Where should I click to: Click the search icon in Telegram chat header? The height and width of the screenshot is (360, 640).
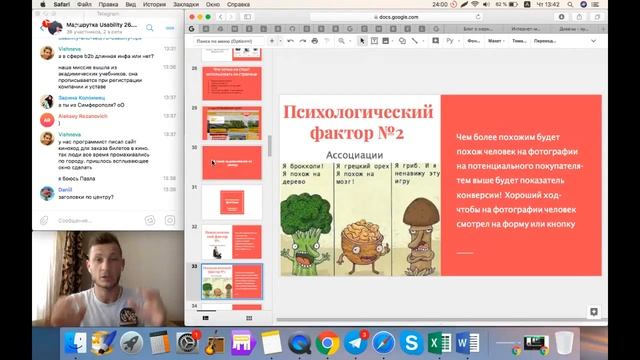click(x=150, y=28)
